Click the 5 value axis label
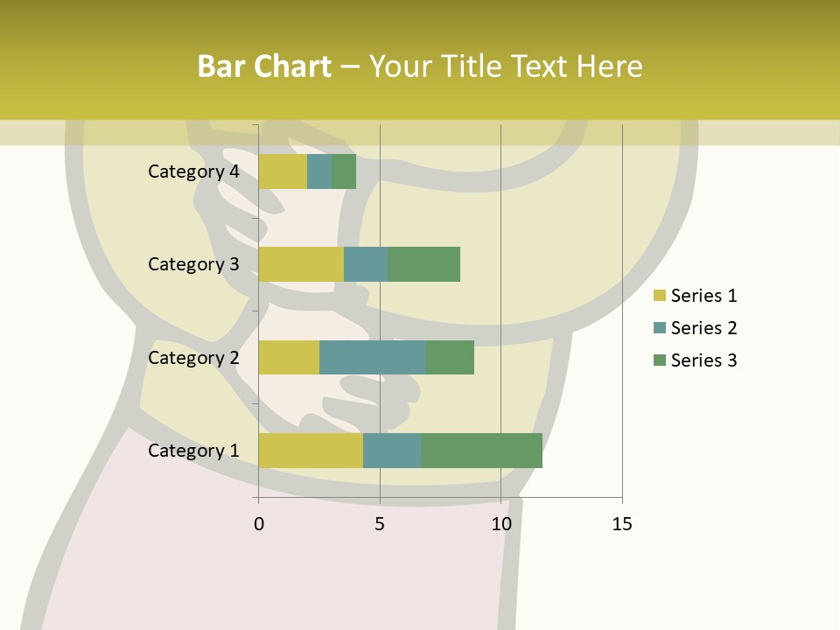 (x=380, y=524)
